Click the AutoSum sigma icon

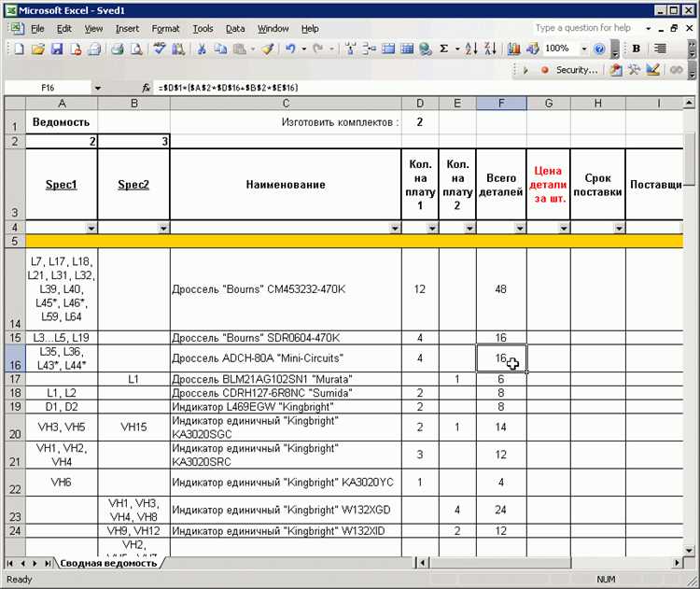(x=443, y=49)
